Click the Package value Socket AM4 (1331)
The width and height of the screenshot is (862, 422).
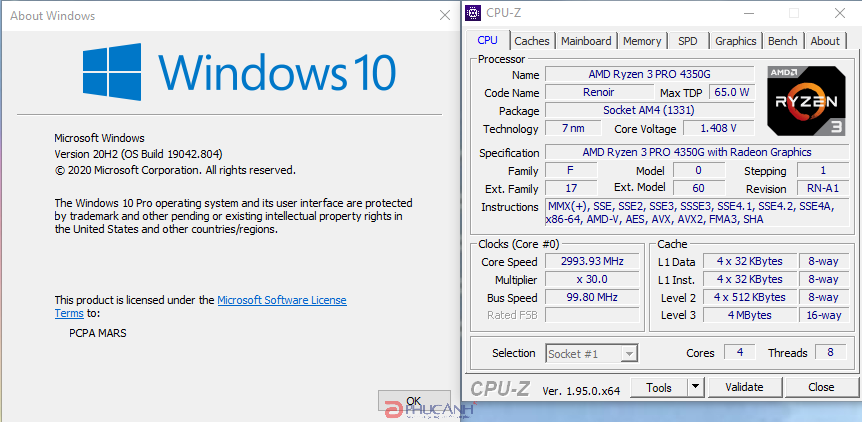click(x=649, y=110)
